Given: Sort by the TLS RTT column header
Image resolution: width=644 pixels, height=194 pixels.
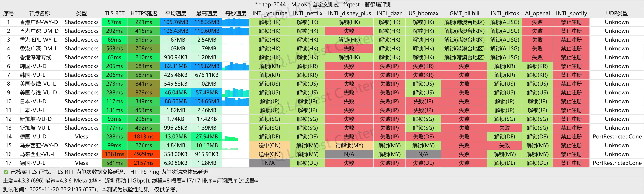Looking at the screenshot, I should [x=114, y=13].
